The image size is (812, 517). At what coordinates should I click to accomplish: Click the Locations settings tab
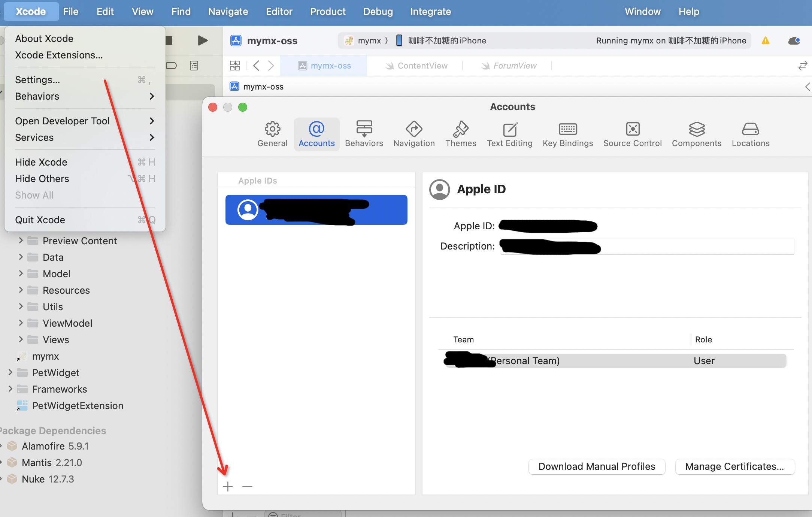751,133
